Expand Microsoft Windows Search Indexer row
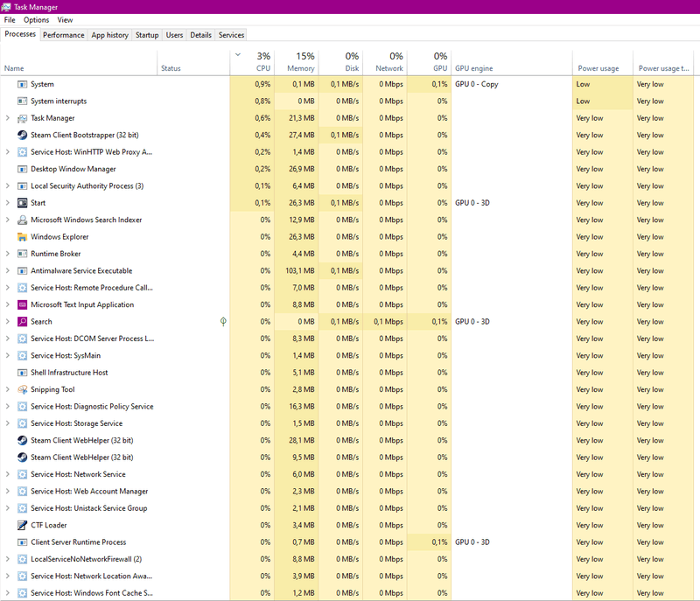 (x=8, y=220)
